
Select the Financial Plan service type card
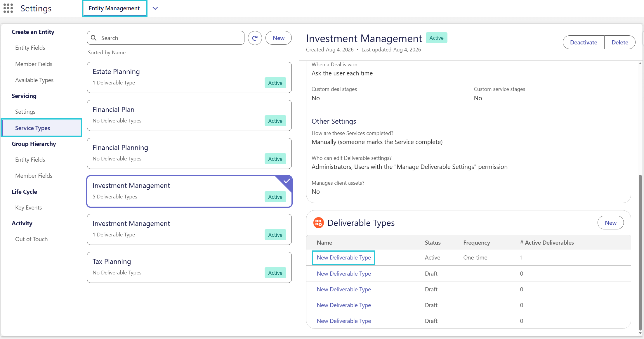pos(189,115)
